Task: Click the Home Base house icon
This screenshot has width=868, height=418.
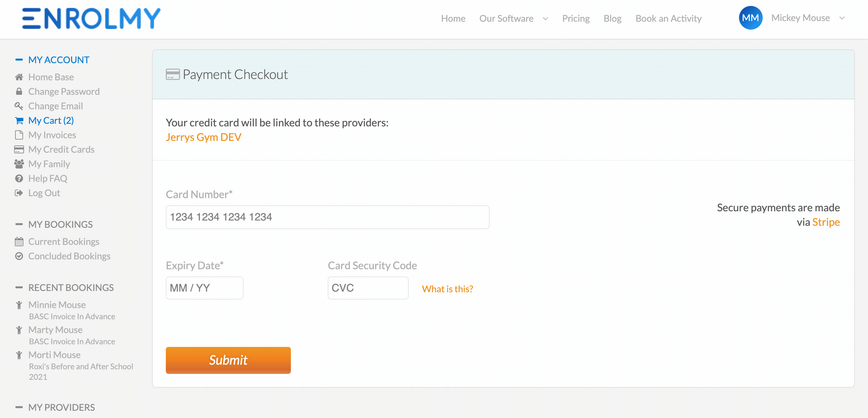Action: [19, 77]
